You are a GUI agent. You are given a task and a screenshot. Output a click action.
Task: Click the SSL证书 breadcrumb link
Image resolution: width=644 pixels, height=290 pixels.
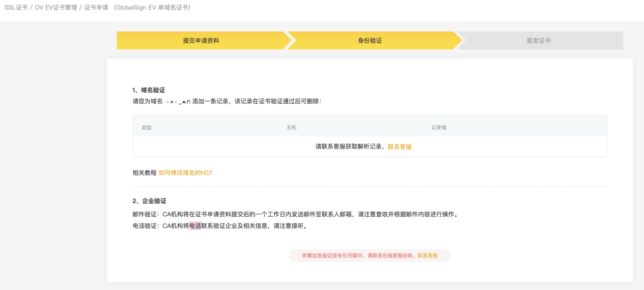[x=16, y=8]
